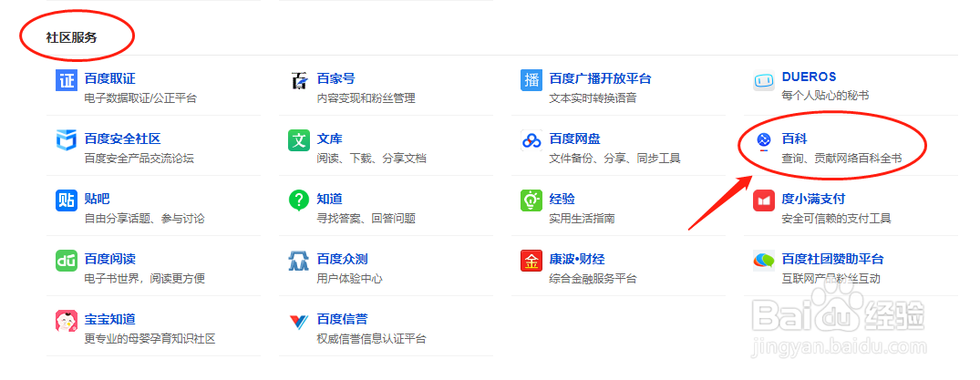980x380 pixels.
Task: Open the 百度众测 link
Action: coord(342,259)
